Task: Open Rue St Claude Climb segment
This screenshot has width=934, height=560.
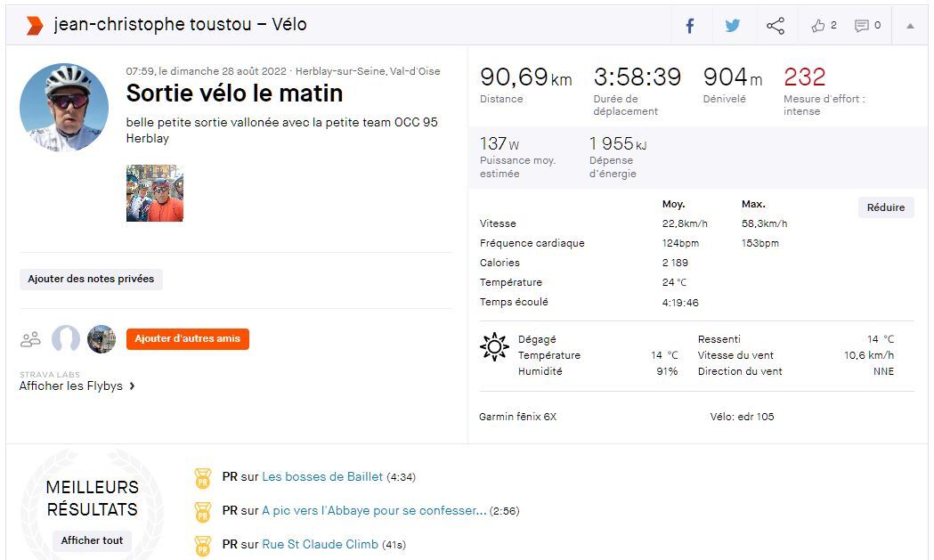Action: tap(320, 544)
